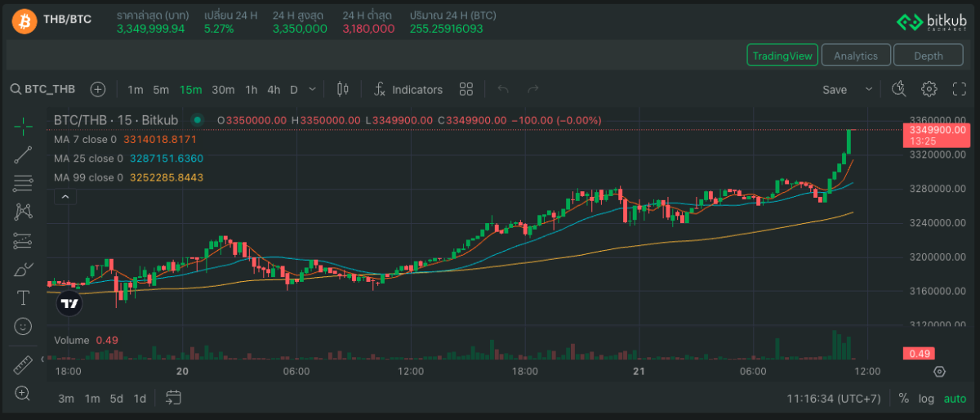
Task: Select the crosshair cursor tool
Action: pos(23,125)
